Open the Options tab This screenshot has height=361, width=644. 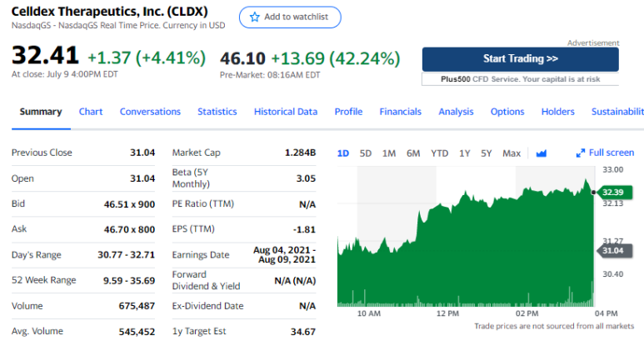pyautogui.click(x=507, y=112)
